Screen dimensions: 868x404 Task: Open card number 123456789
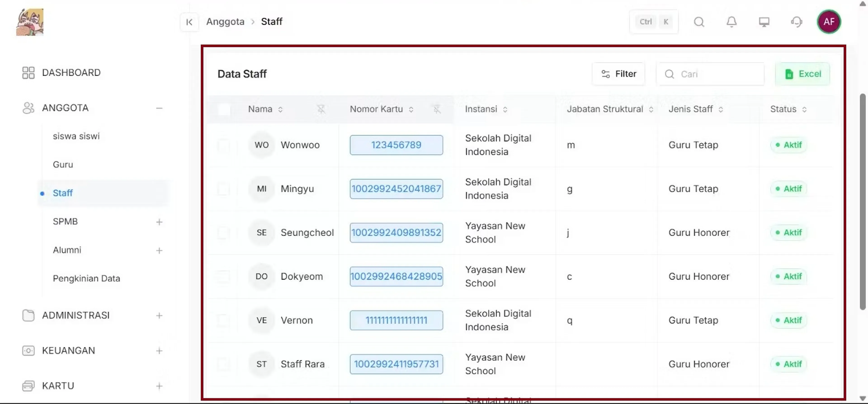coord(396,145)
